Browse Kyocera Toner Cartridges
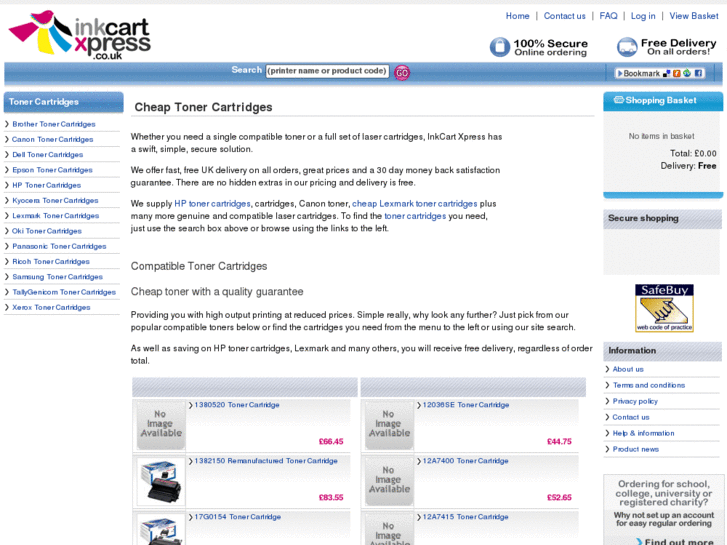Viewport: 727px width, 545px height. coord(55,200)
